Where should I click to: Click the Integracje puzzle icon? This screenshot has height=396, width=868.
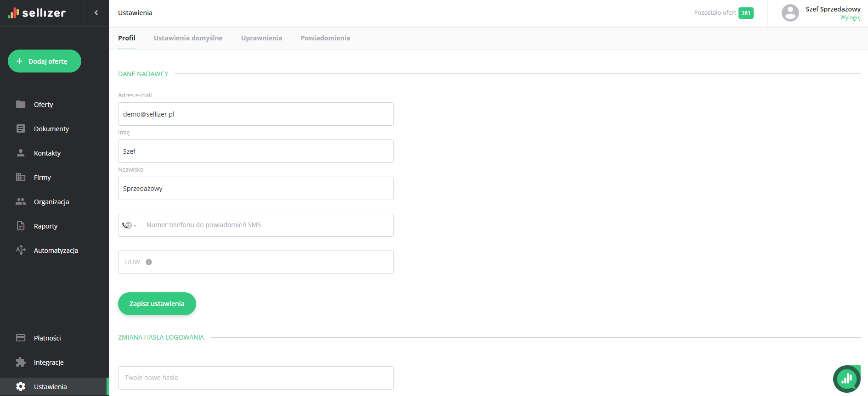pyautogui.click(x=21, y=362)
